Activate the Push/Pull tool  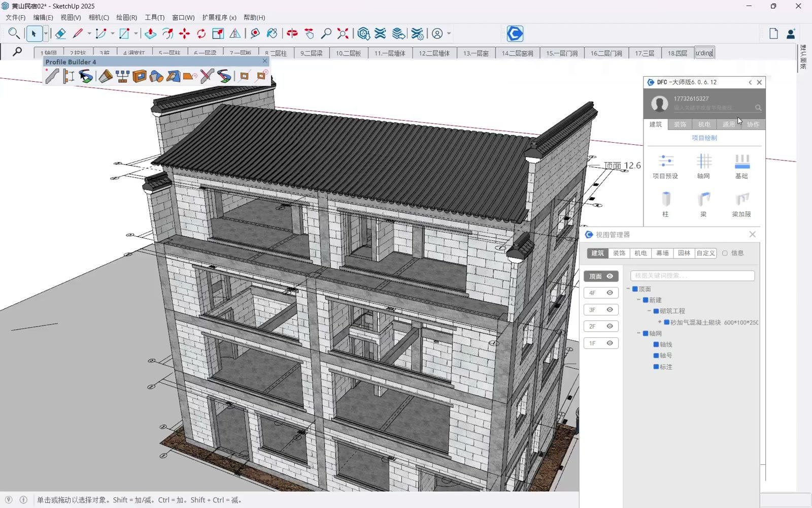(x=150, y=34)
